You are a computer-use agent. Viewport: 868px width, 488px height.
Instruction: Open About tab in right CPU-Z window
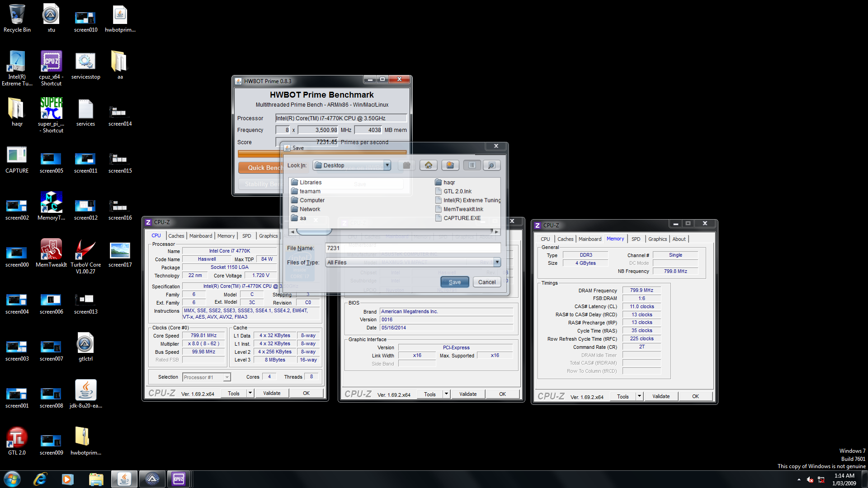pyautogui.click(x=679, y=239)
